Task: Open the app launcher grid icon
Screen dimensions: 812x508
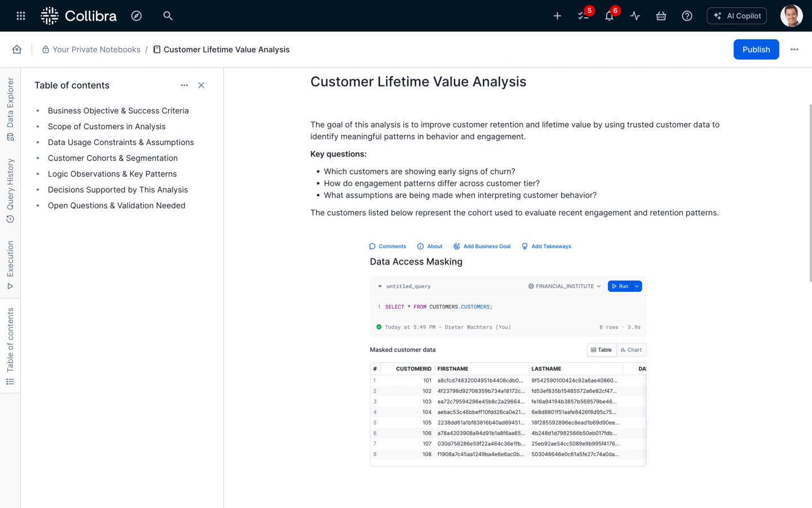Action: pyautogui.click(x=21, y=16)
